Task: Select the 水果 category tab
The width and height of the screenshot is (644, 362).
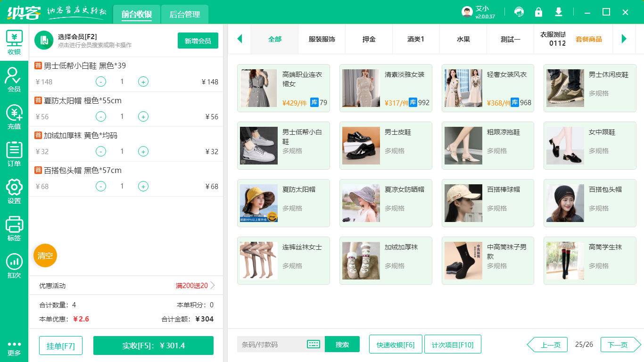Action: coord(463,39)
